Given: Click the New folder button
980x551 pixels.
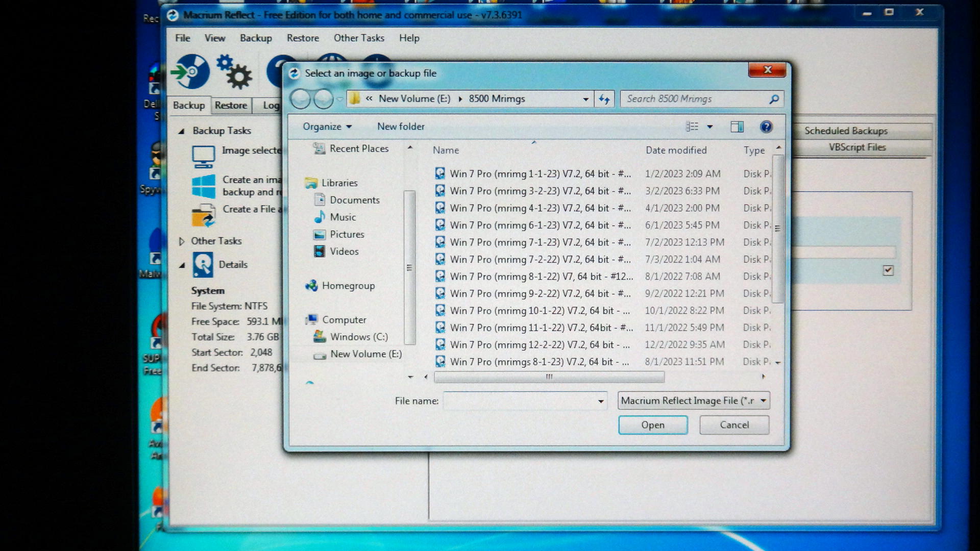Looking at the screenshot, I should point(401,127).
